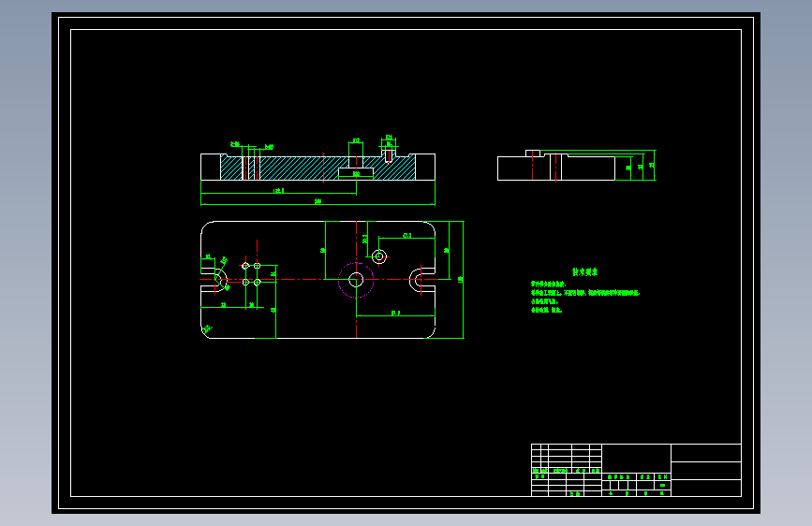812x526 pixels.
Task: Select the first line under 技术要求
Action: (x=549, y=285)
